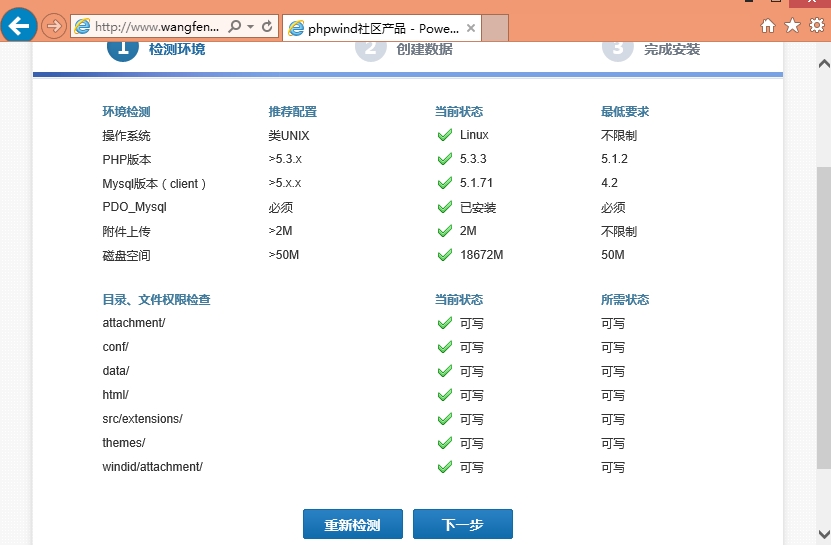
Task: Click green checkmark beside 5.1.71
Action: coord(445,183)
